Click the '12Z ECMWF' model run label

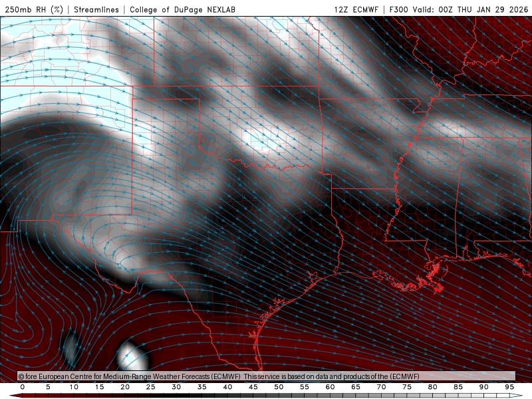point(356,9)
